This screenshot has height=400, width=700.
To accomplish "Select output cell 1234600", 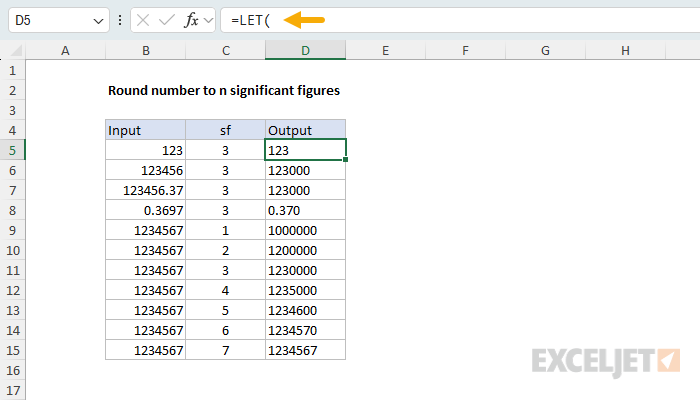I will tap(305, 310).
